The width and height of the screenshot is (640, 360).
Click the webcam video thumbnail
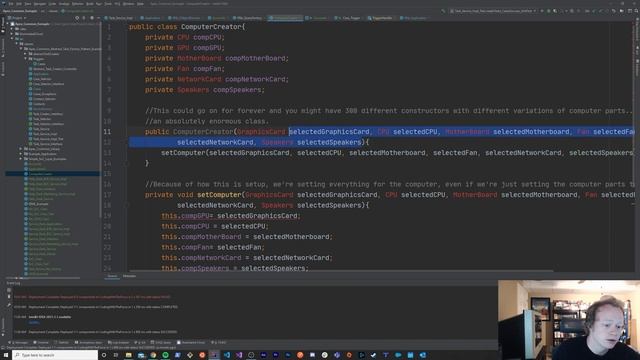point(569,320)
